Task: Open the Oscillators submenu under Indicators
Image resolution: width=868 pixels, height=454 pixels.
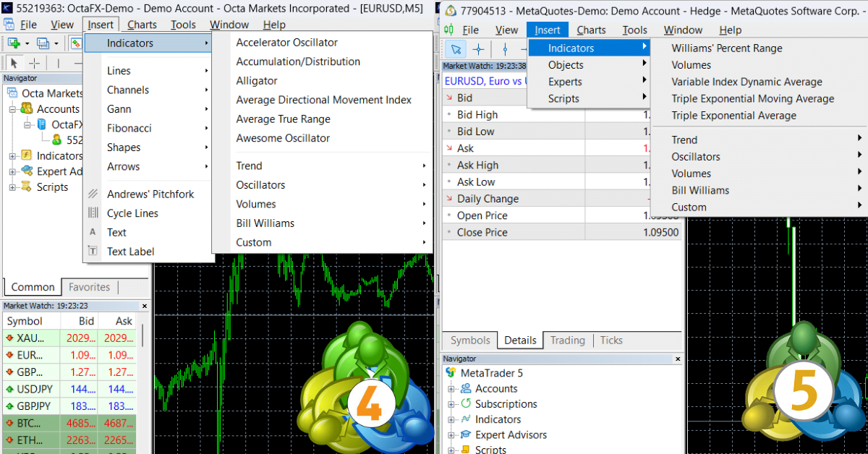Action: [x=260, y=184]
